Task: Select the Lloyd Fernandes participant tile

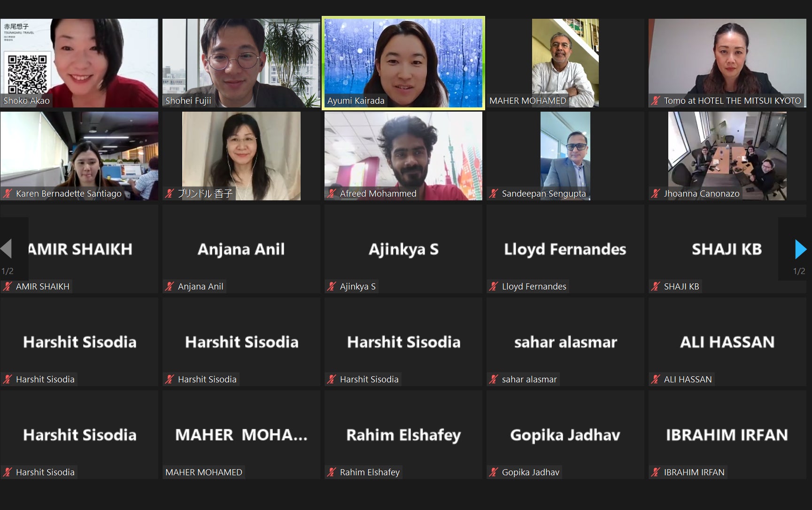Action: pyautogui.click(x=565, y=249)
